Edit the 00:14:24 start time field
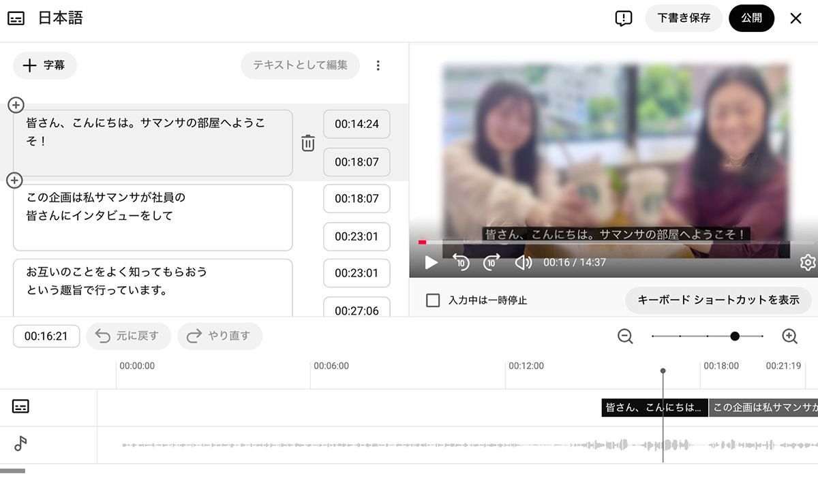 pyautogui.click(x=357, y=124)
